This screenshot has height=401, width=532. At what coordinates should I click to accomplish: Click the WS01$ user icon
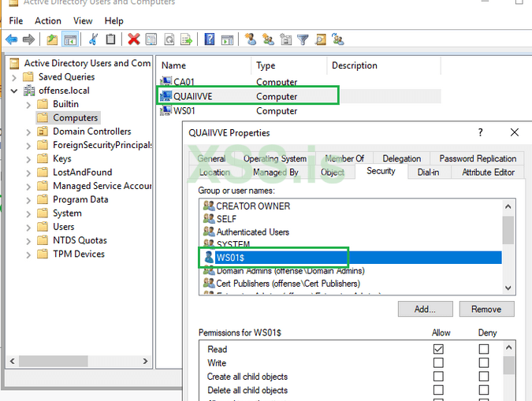(209, 257)
